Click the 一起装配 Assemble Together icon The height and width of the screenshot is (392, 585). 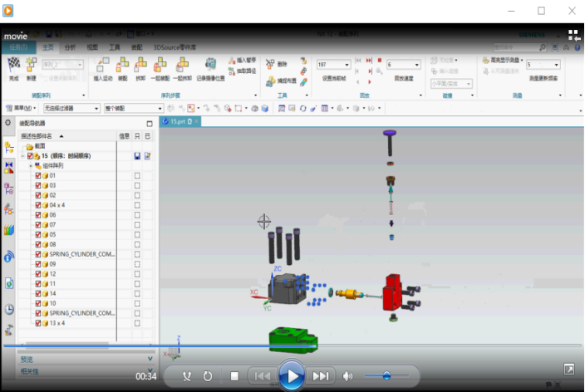coord(160,65)
